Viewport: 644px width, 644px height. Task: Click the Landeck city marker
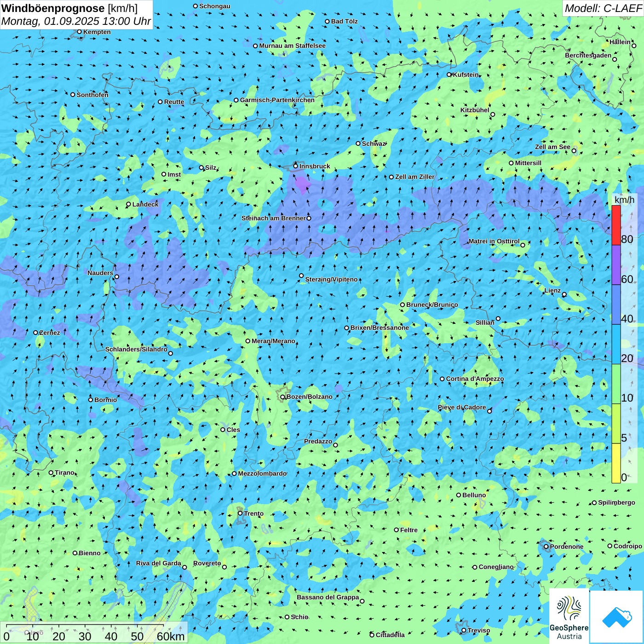(129, 204)
